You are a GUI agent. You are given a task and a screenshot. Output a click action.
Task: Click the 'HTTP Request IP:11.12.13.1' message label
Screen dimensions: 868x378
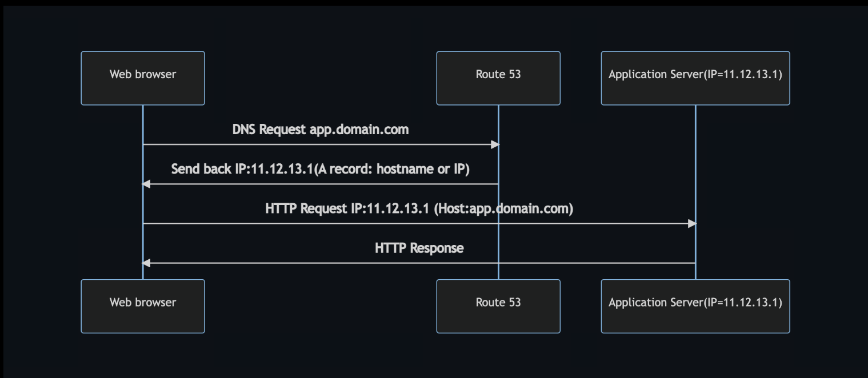[x=419, y=209]
